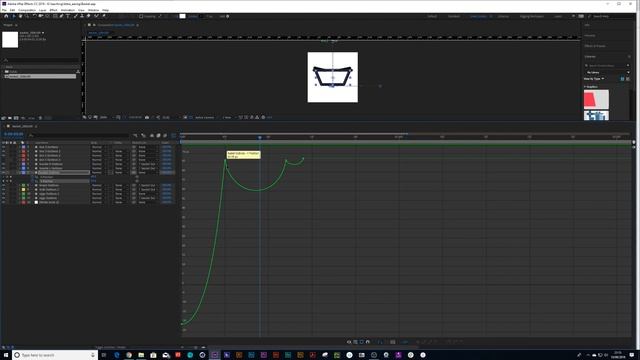
Task: Open parent dropdown for layer 5
Action: coord(147,164)
